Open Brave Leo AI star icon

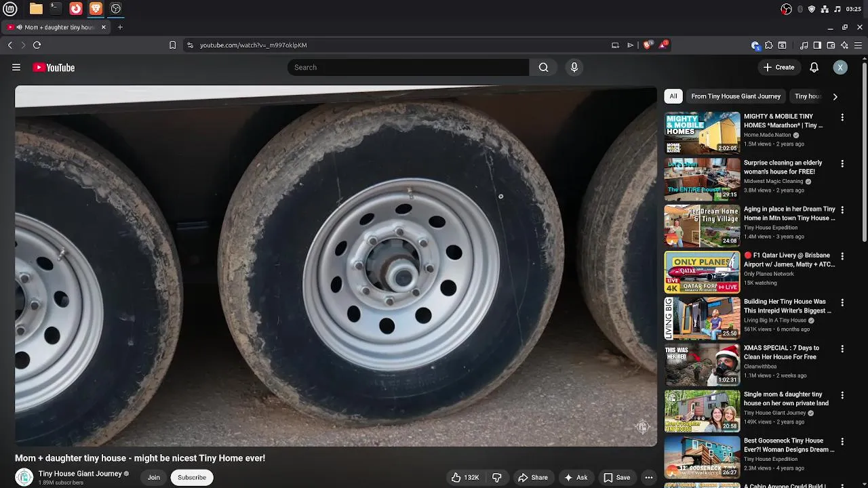coord(844,45)
